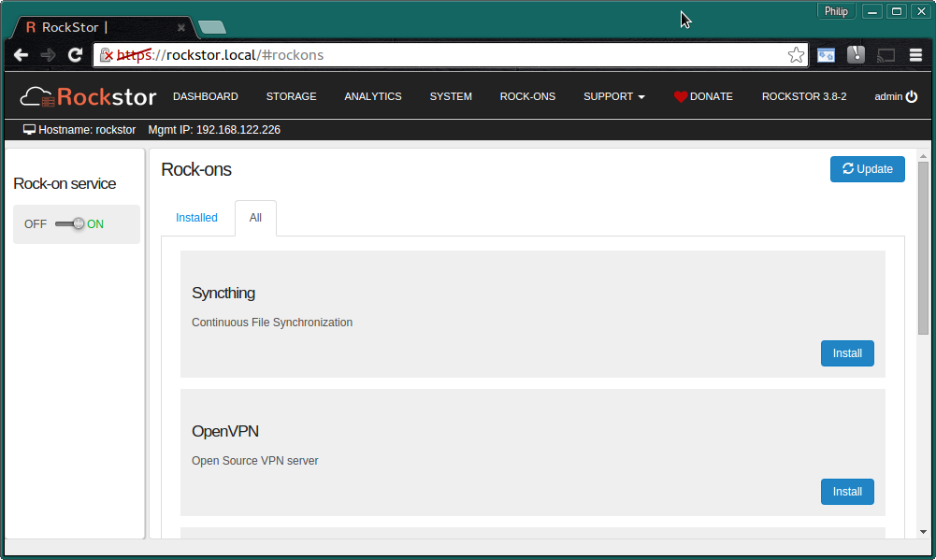Maximize the browser window
This screenshot has width=936, height=560.
pyautogui.click(x=897, y=11)
